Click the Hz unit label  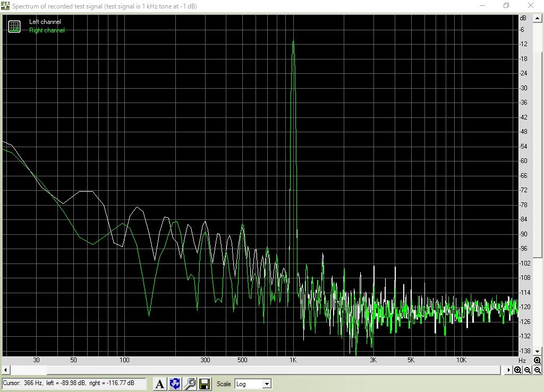[522, 361]
